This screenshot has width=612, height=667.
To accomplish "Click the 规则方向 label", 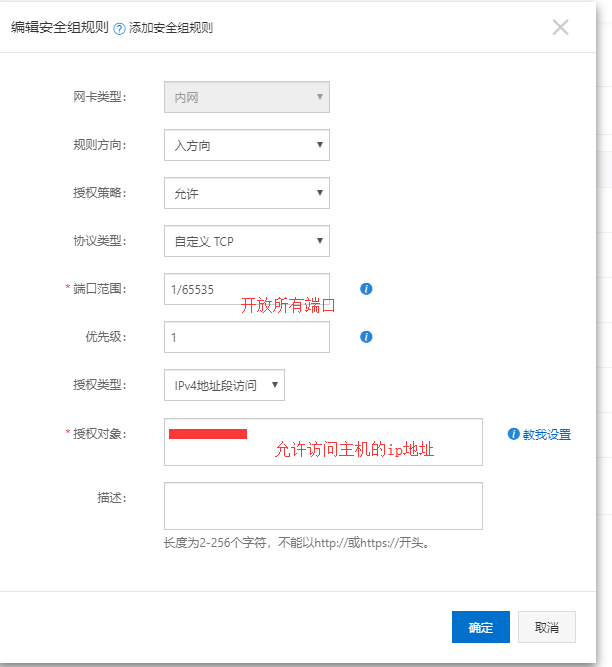I will 100,145.
